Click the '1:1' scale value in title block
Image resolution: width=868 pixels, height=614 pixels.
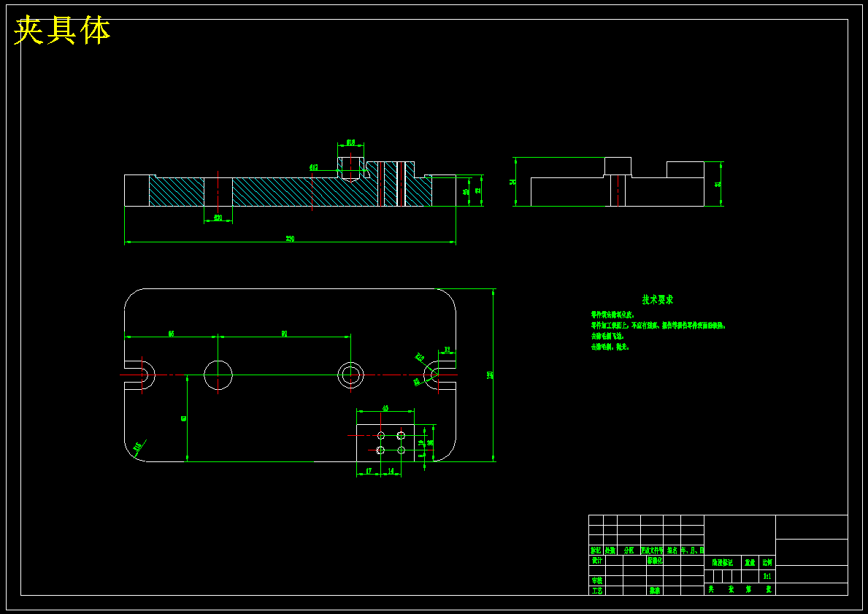click(x=767, y=576)
